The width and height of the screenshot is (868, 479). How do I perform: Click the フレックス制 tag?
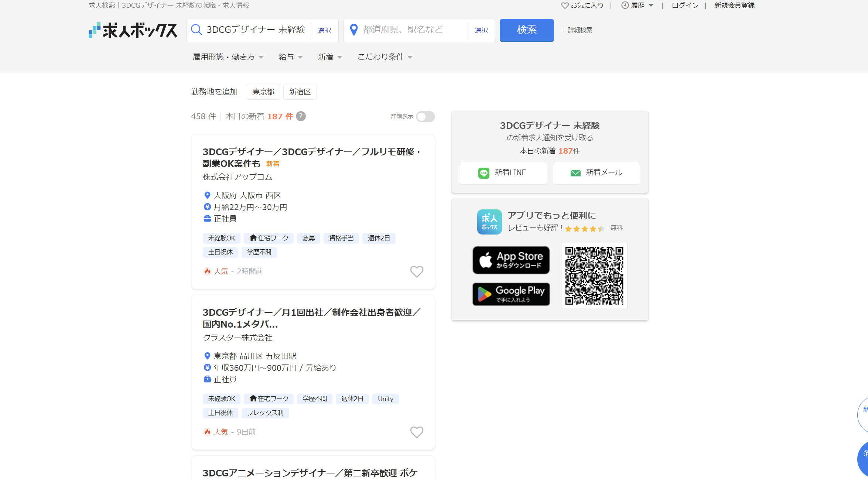click(x=265, y=413)
